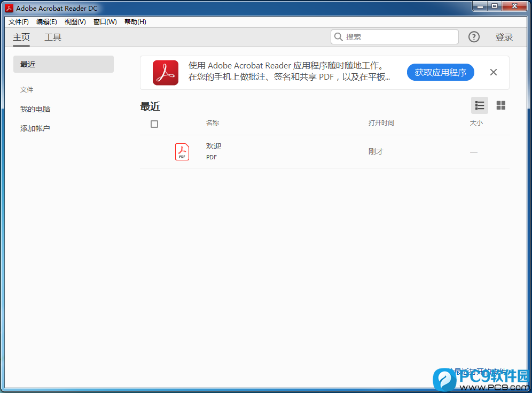532x393 pixels.
Task: Click the 获取应用程序 button
Action: point(440,72)
